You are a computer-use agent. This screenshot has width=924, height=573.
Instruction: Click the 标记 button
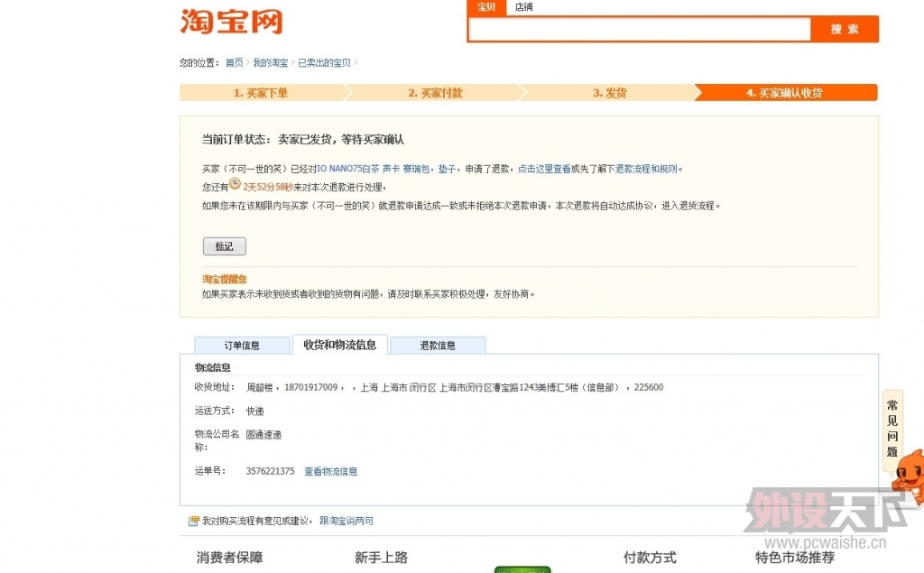coord(225,245)
